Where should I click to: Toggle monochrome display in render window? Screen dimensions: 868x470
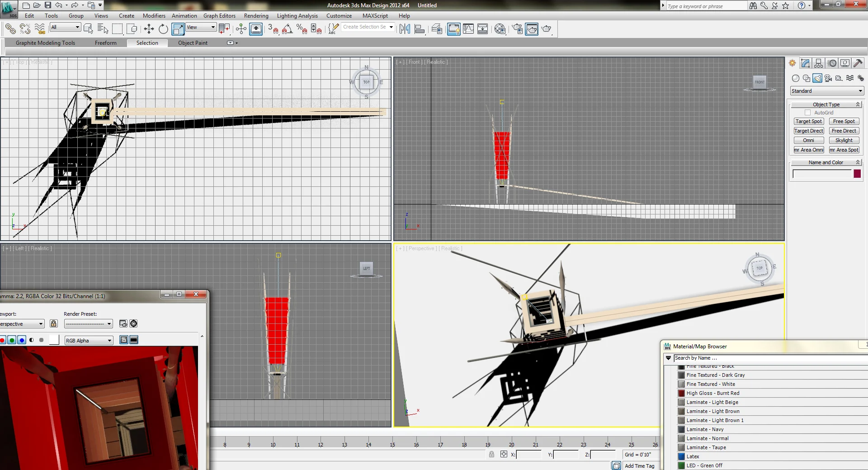(x=41, y=340)
